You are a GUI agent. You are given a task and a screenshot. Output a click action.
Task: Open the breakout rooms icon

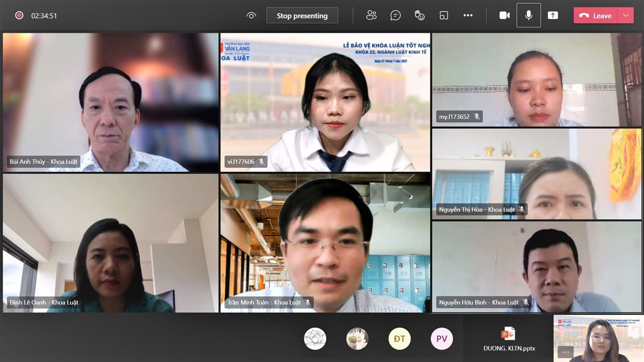coord(444,16)
